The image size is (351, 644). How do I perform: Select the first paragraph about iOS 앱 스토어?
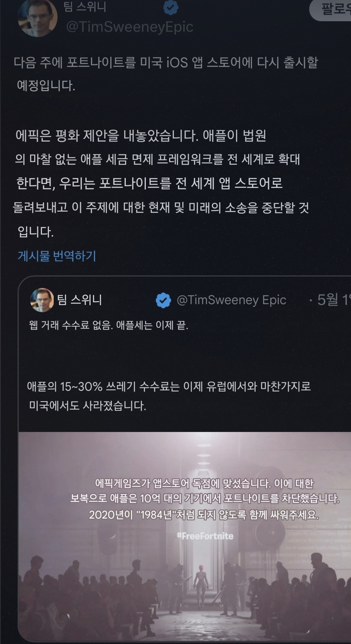[166, 74]
